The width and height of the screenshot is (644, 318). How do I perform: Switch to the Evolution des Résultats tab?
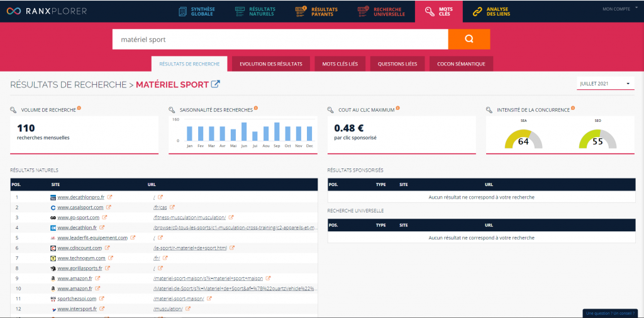tap(271, 64)
